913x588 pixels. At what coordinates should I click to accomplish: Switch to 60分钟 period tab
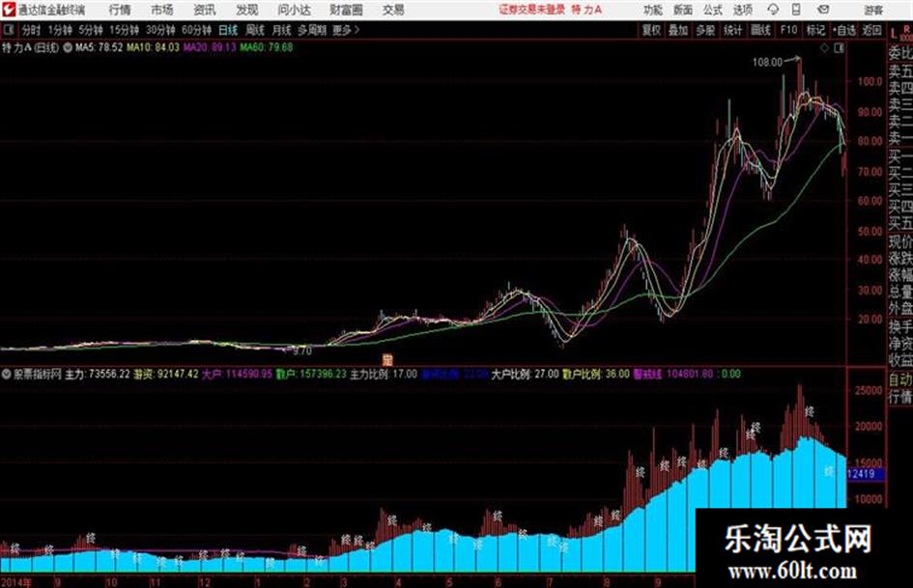(x=196, y=30)
